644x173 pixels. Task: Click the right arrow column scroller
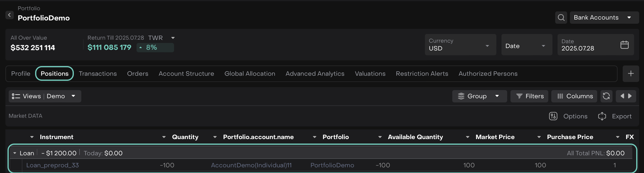coord(630,96)
